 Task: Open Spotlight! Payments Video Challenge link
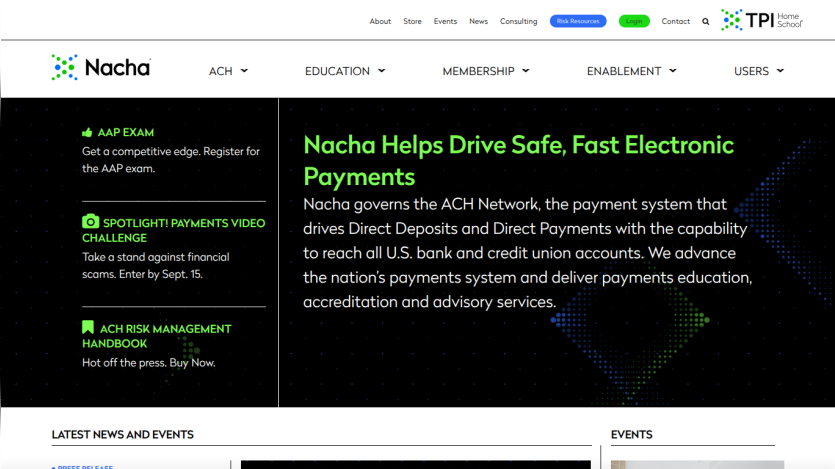point(174,230)
